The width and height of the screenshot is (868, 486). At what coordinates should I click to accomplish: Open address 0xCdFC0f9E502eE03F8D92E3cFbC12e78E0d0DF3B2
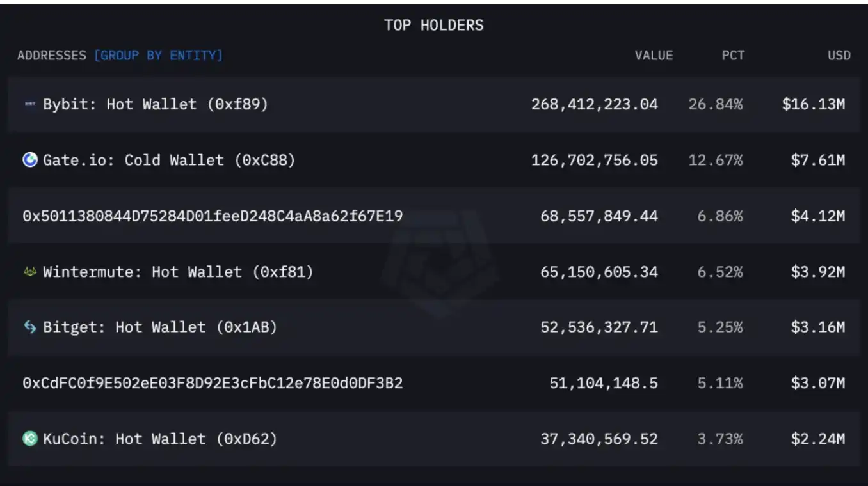(x=213, y=383)
